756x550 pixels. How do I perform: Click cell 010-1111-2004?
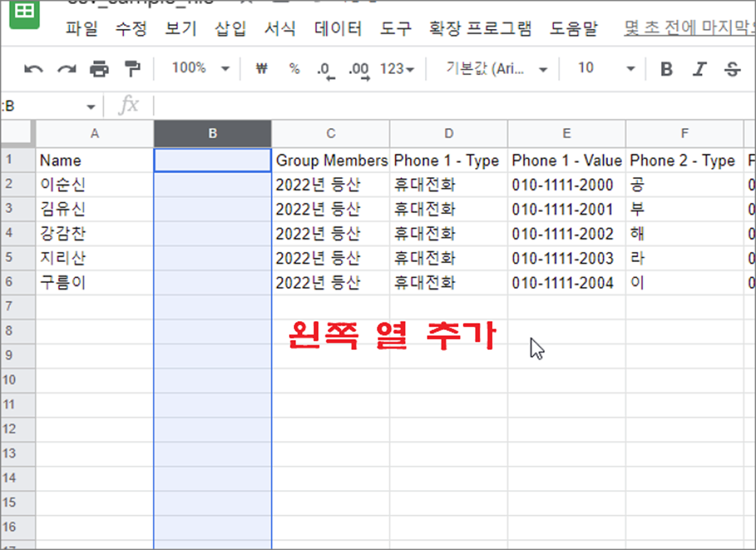[567, 283]
